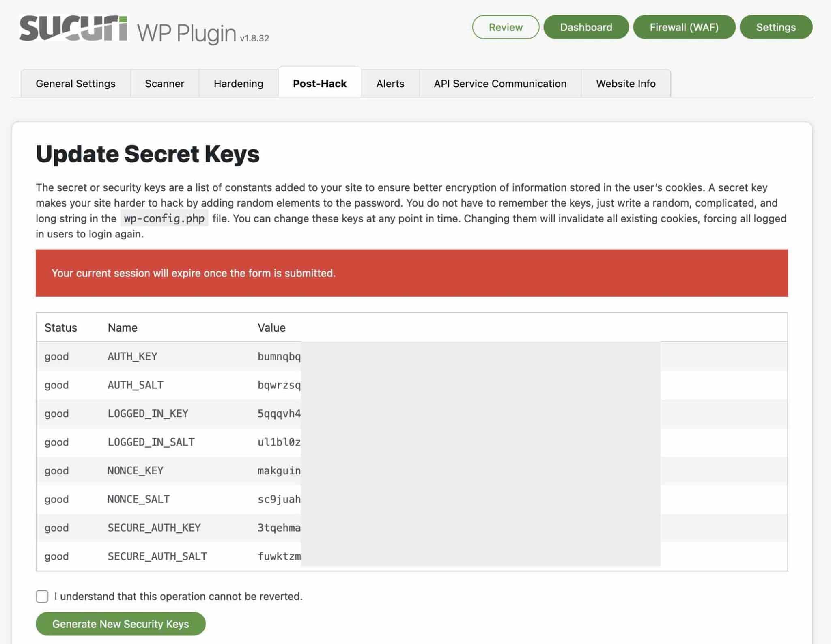Click the wp-config.php code text
This screenshot has height=644, width=831.
click(164, 218)
